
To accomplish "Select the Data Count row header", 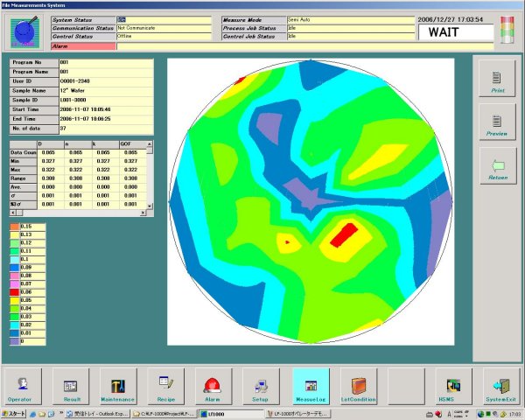I will [23, 153].
